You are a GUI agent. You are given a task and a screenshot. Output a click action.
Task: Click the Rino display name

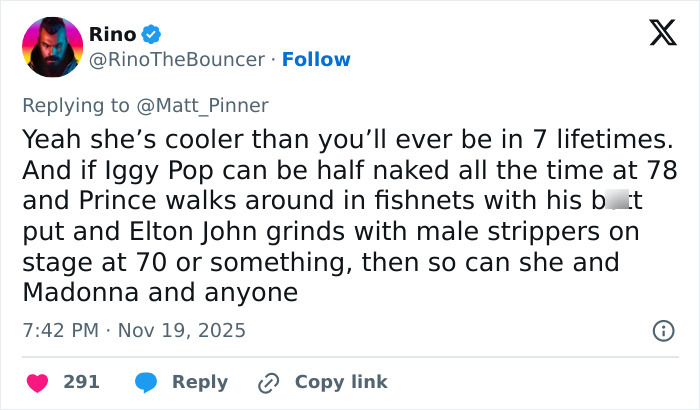(x=113, y=35)
